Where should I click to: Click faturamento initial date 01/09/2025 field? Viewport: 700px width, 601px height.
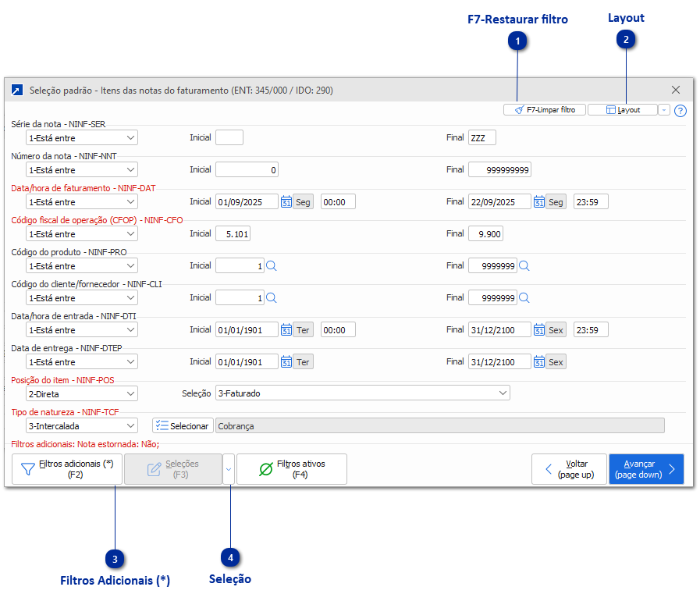pos(247,202)
